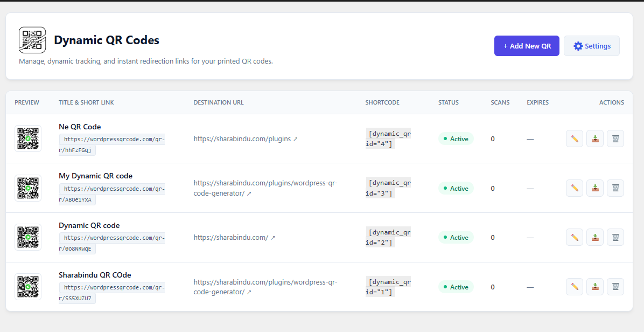Open the Ne QR Code preview thumbnail
Screen dimensions: 644x332
(x=28, y=139)
